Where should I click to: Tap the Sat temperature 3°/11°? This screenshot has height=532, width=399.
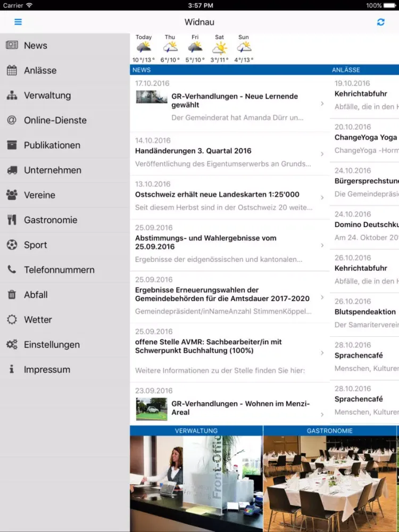[x=220, y=60]
